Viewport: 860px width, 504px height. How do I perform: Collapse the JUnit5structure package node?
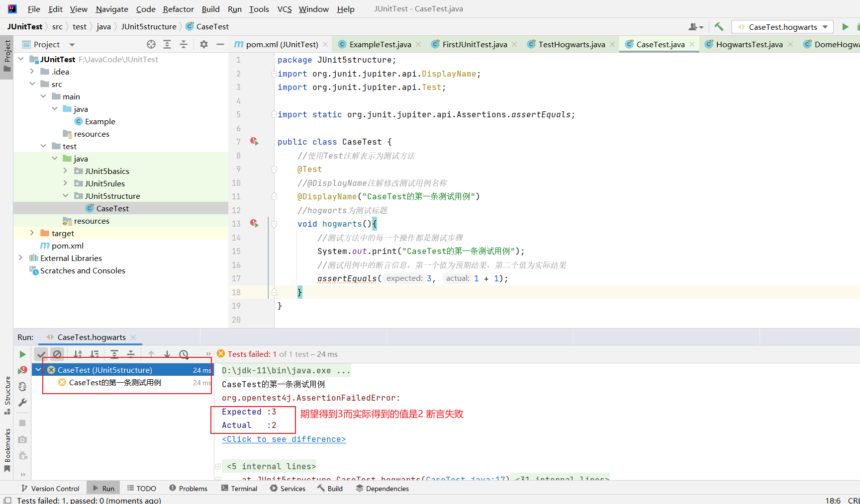(x=66, y=196)
